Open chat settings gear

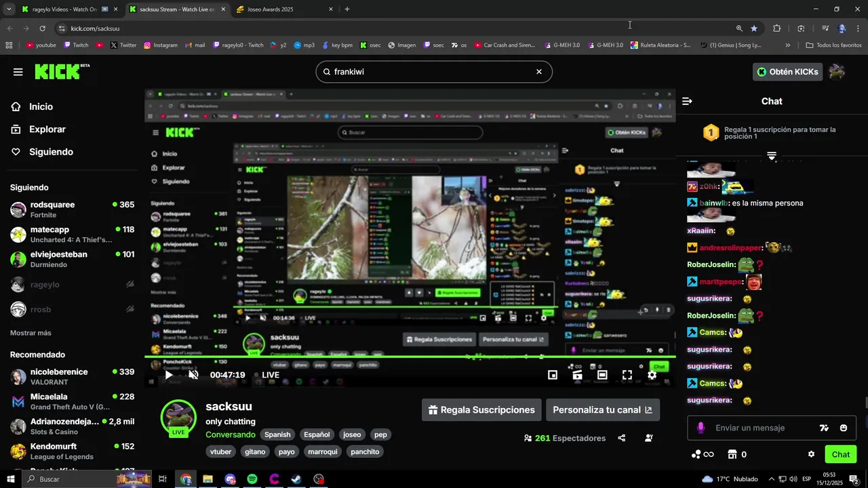811,454
